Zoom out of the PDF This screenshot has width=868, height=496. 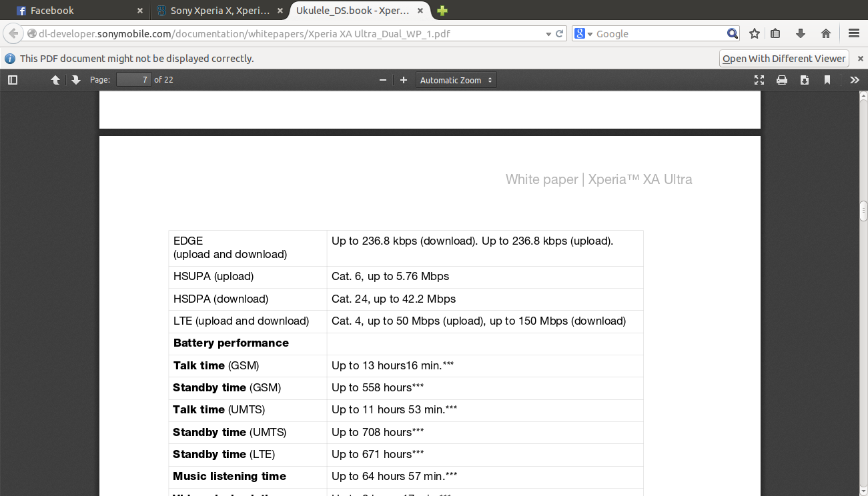[383, 80]
